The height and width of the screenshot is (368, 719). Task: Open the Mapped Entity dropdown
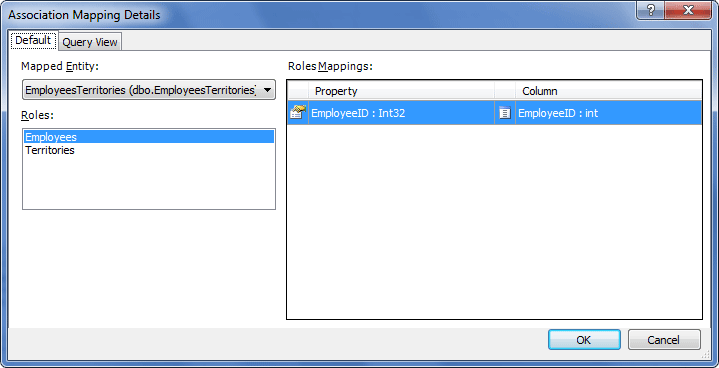(149, 90)
